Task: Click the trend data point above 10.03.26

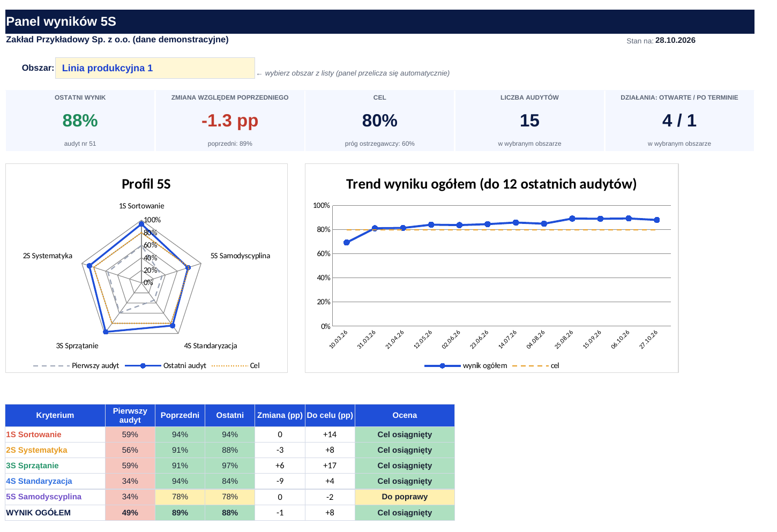Action: tap(347, 243)
